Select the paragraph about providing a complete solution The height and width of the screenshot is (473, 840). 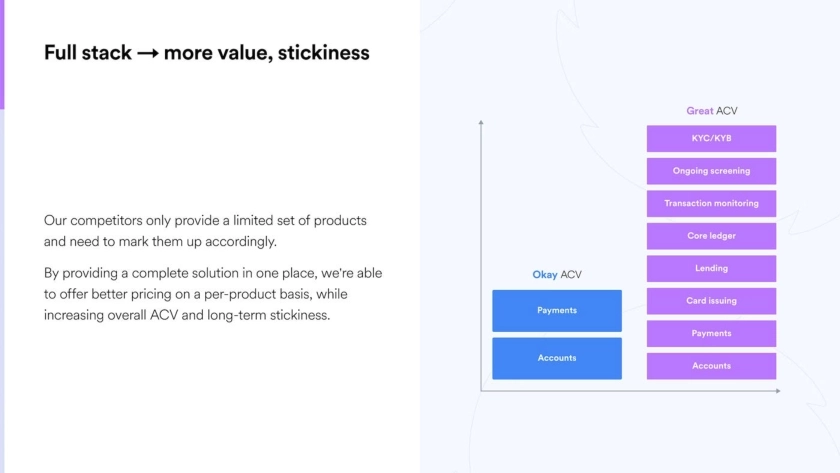pos(212,294)
